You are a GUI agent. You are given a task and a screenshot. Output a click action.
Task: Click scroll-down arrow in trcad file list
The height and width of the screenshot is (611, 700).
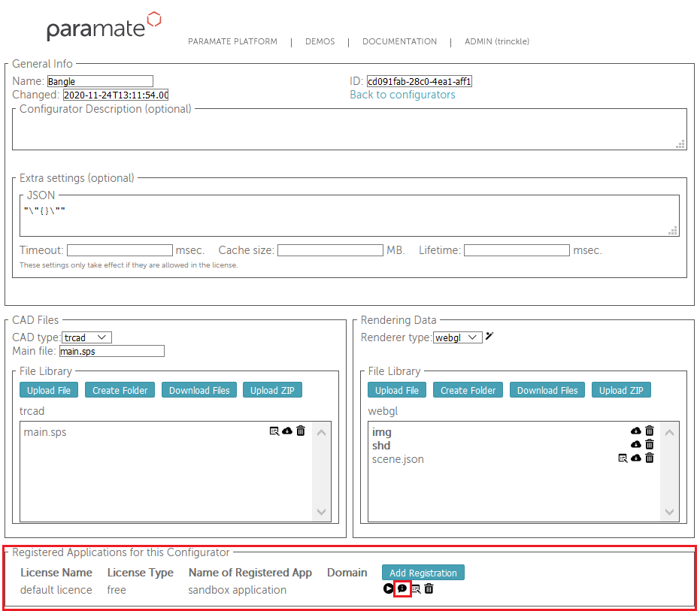pos(321,512)
